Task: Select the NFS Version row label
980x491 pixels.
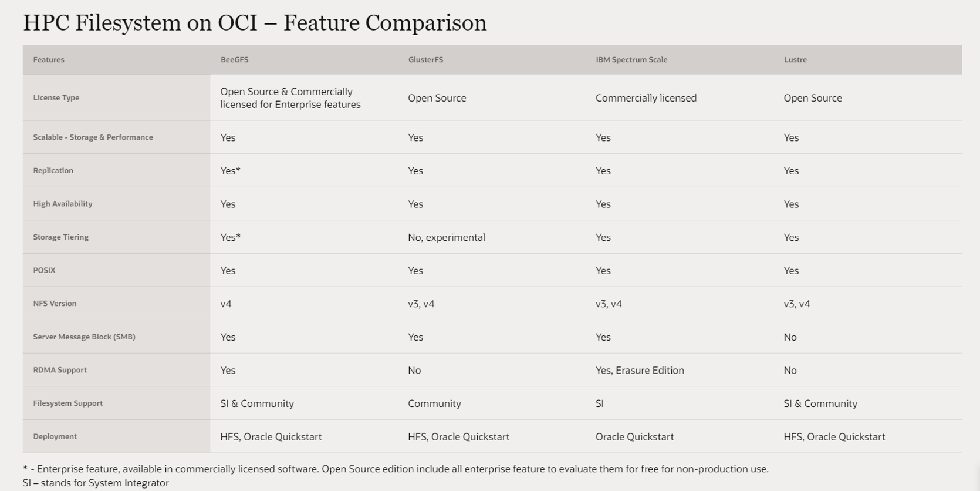Action: (55, 304)
